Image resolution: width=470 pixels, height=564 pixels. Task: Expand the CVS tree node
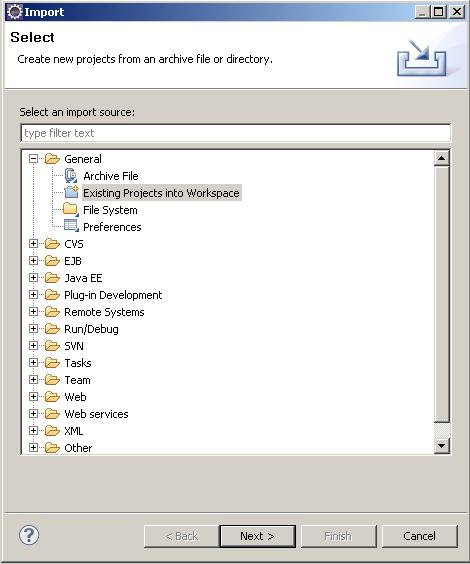(x=33, y=244)
